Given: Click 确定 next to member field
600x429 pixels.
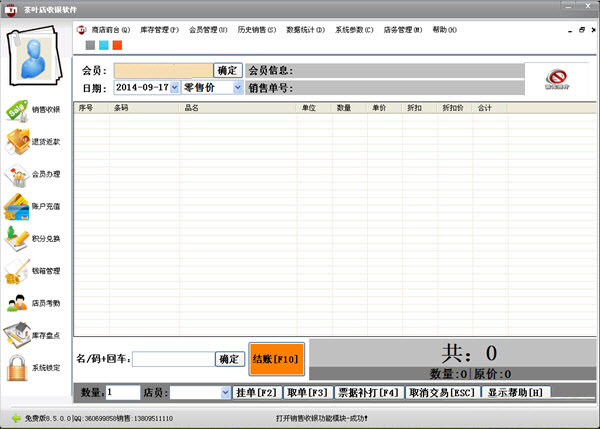Looking at the screenshot, I should pyautogui.click(x=228, y=71).
